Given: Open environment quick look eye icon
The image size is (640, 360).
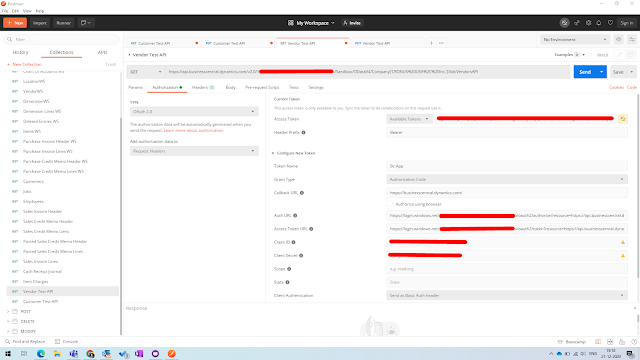Looking at the screenshot, I should [619, 40].
